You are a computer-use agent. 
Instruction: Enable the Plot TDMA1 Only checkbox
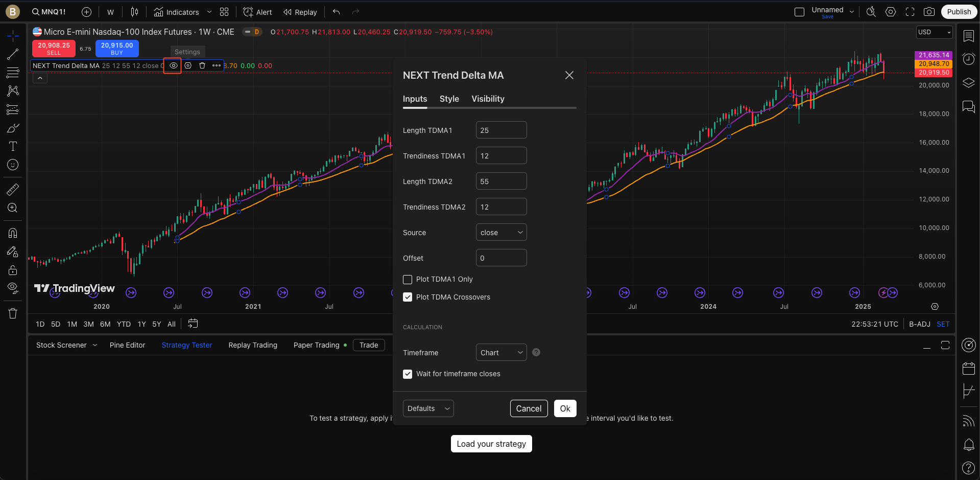408,280
